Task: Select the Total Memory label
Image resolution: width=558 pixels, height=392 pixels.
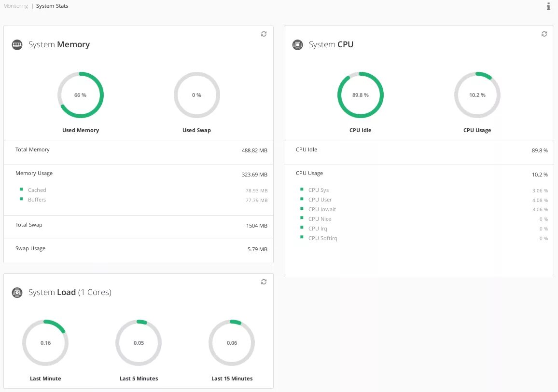Action: [32, 149]
